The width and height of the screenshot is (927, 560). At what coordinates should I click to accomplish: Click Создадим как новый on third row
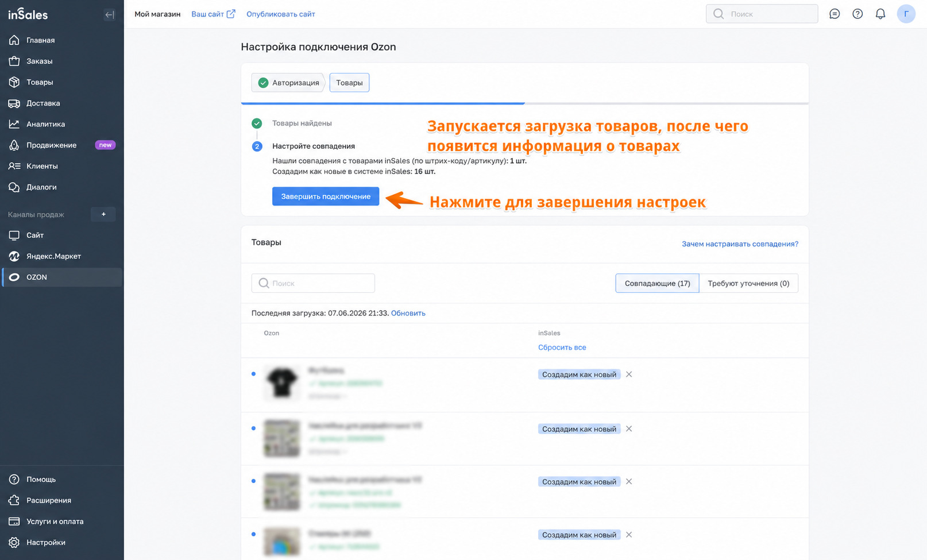pos(579,482)
